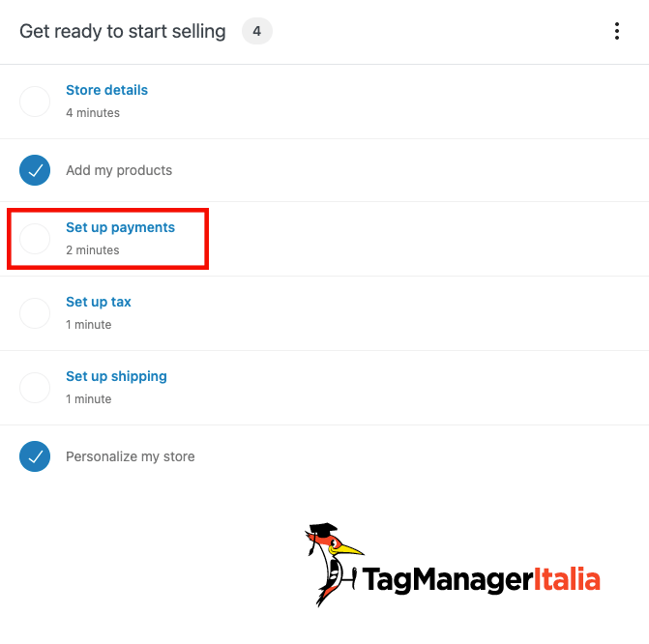The width and height of the screenshot is (649, 644).
Task: Click the empty circle beside Set up shipping
Action: coord(35,388)
